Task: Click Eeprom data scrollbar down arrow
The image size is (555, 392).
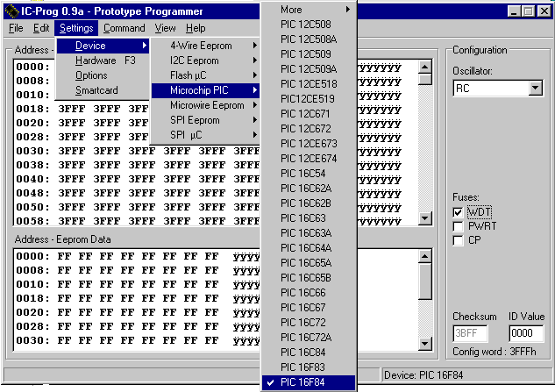Action: click(424, 343)
